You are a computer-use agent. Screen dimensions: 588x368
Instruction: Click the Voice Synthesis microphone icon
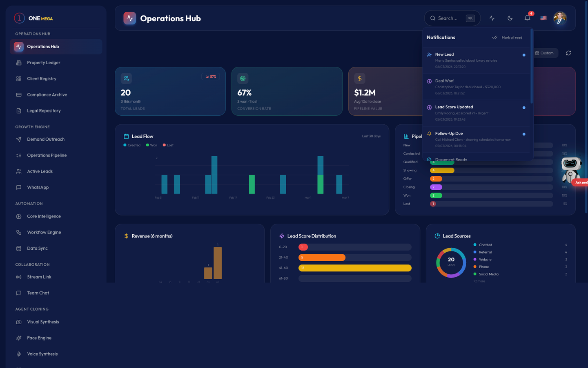point(19,354)
